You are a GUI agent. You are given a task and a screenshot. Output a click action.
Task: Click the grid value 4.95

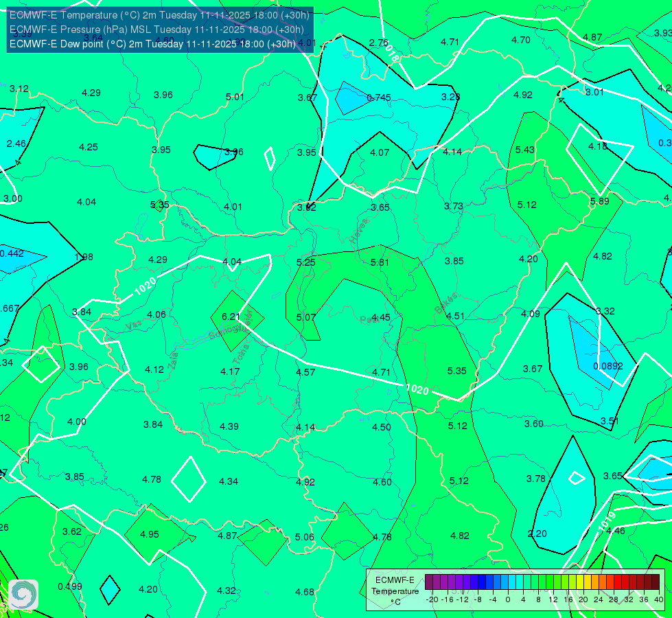pos(150,534)
